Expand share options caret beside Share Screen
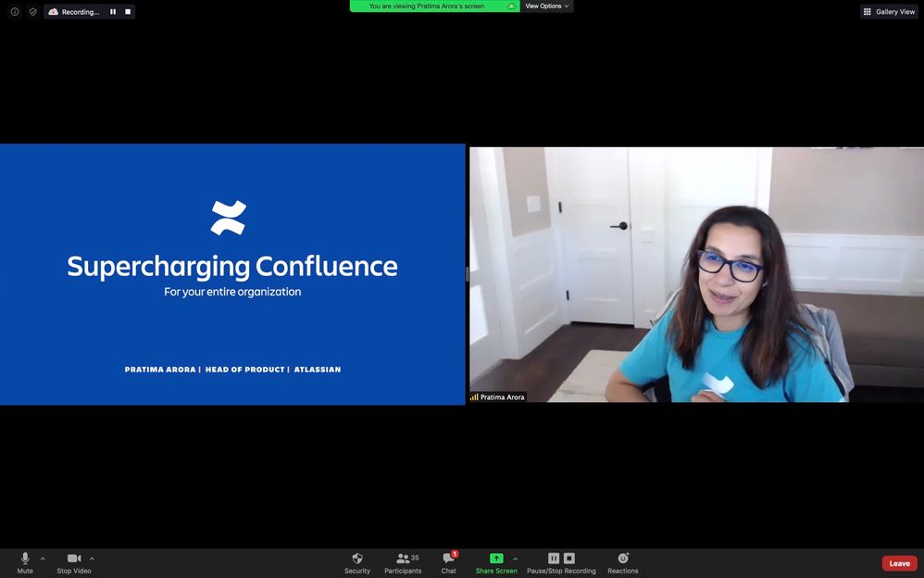924x578 pixels. tap(516, 558)
